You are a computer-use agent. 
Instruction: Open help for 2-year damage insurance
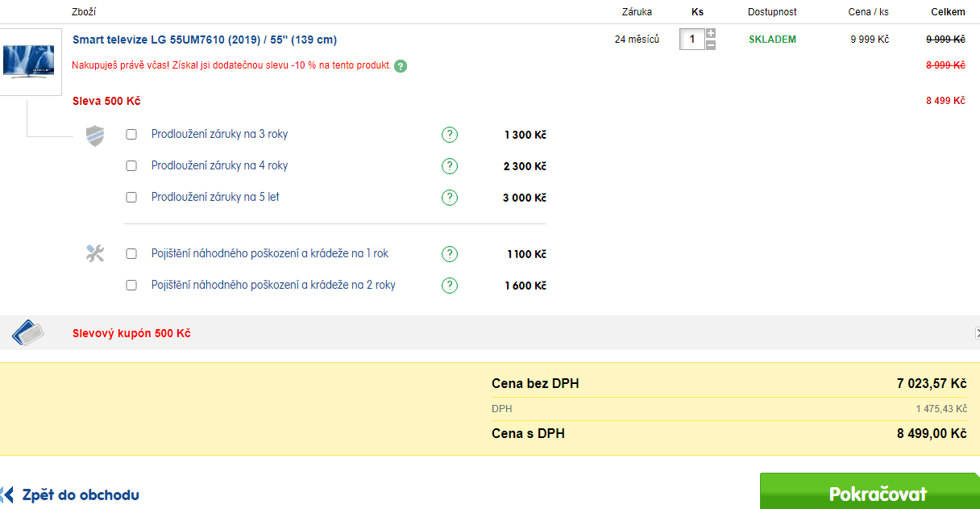click(x=450, y=286)
